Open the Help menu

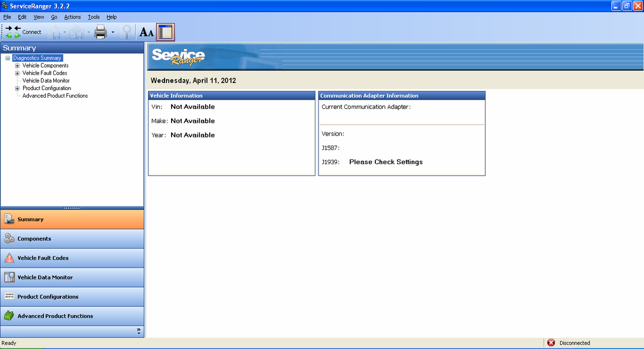click(x=111, y=17)
